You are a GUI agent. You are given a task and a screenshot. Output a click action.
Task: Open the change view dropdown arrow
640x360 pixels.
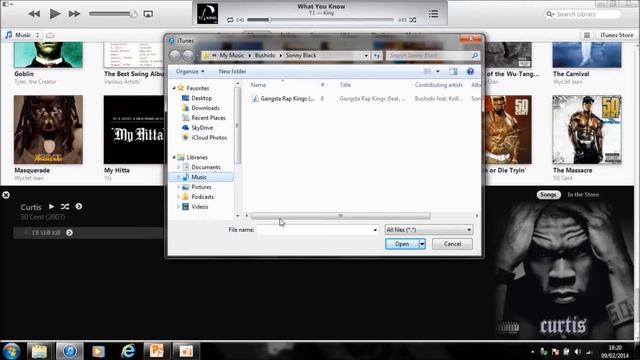click(438, 71)
